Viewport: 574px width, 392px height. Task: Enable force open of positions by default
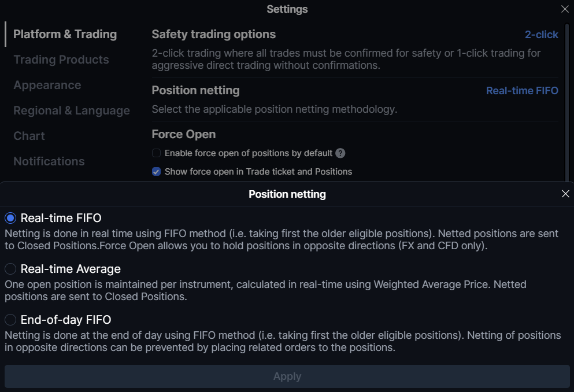tap(156, 153)
